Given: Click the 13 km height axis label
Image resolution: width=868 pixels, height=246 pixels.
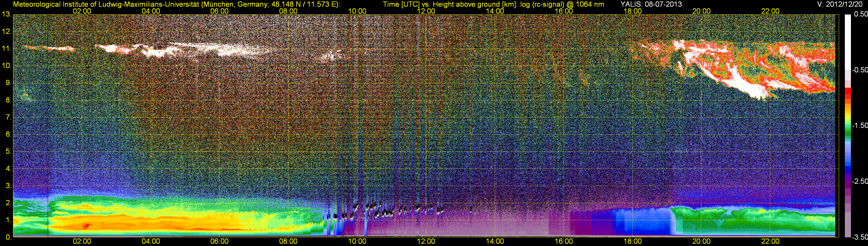Looking at the screenshot, I should (6, 14).
